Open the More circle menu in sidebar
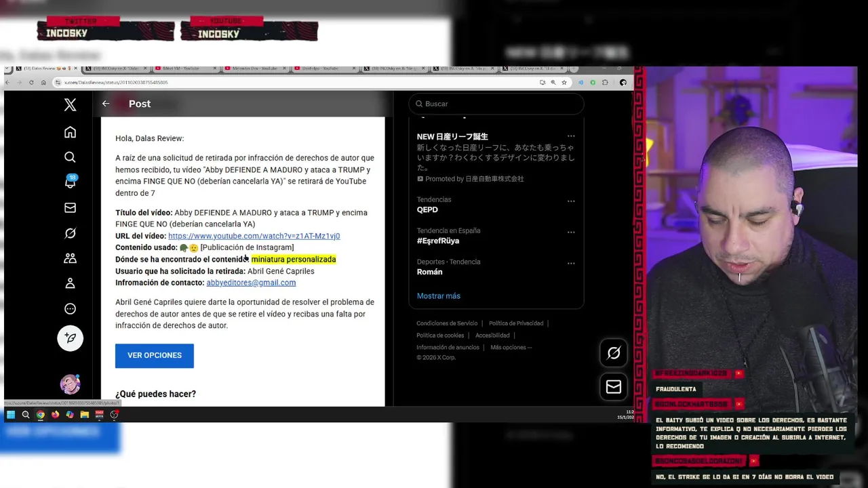 click(70, 309)
